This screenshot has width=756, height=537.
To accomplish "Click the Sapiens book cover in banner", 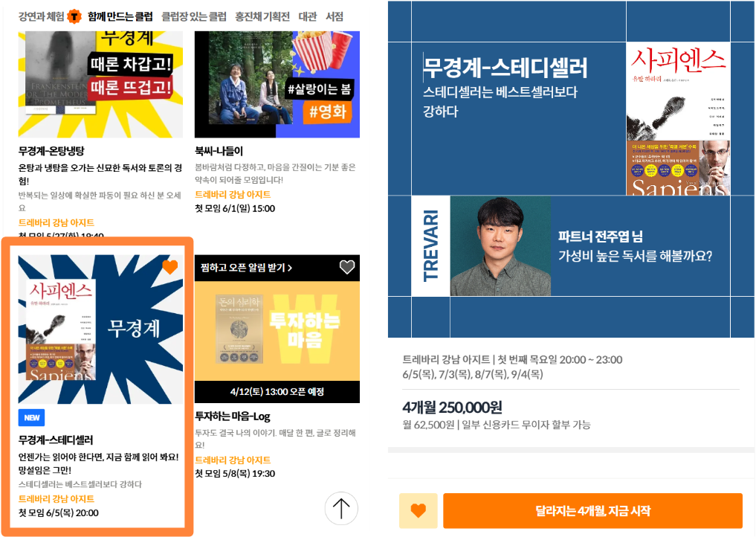I will pyautogui.click(x=678, y=119).
